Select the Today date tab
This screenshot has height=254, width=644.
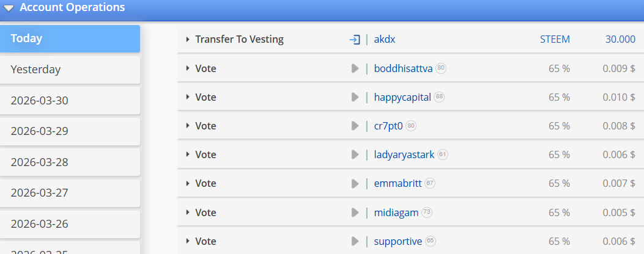[70, 38]
